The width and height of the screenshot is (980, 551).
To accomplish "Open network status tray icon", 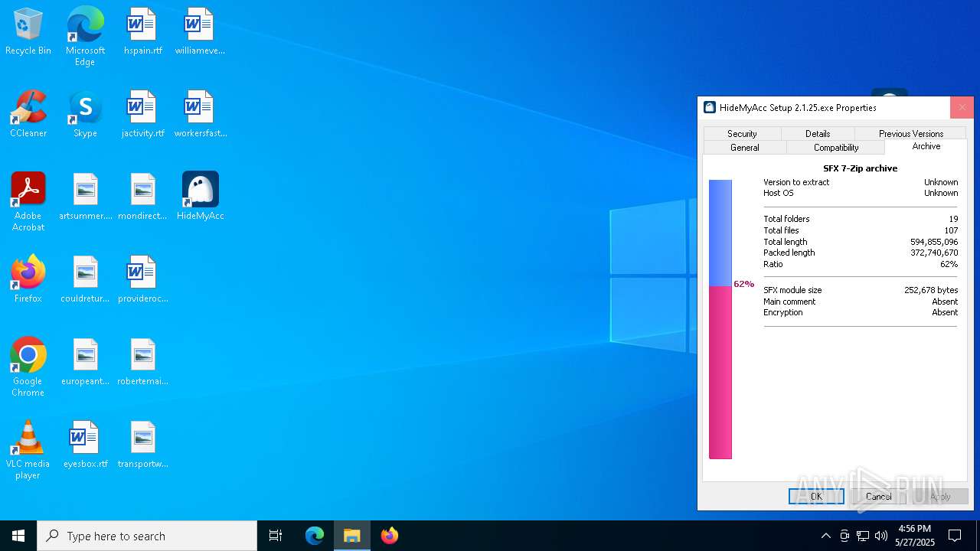I will click(863, 536).
